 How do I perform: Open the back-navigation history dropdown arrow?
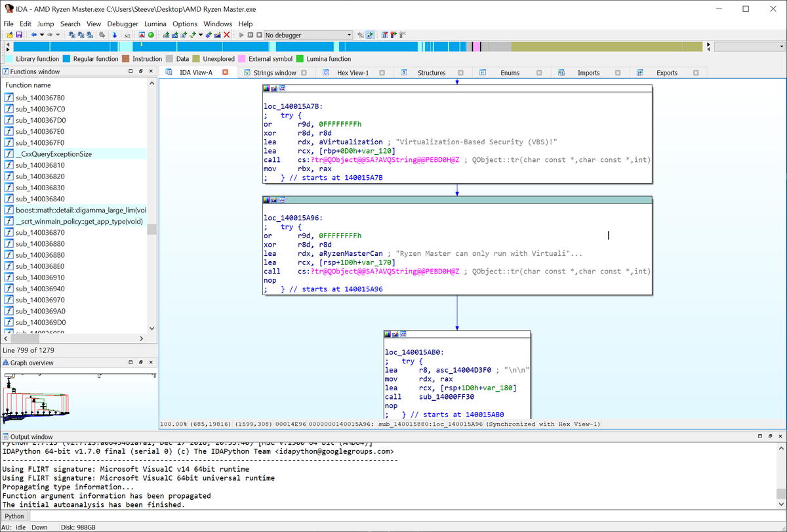tap(42, 35)
